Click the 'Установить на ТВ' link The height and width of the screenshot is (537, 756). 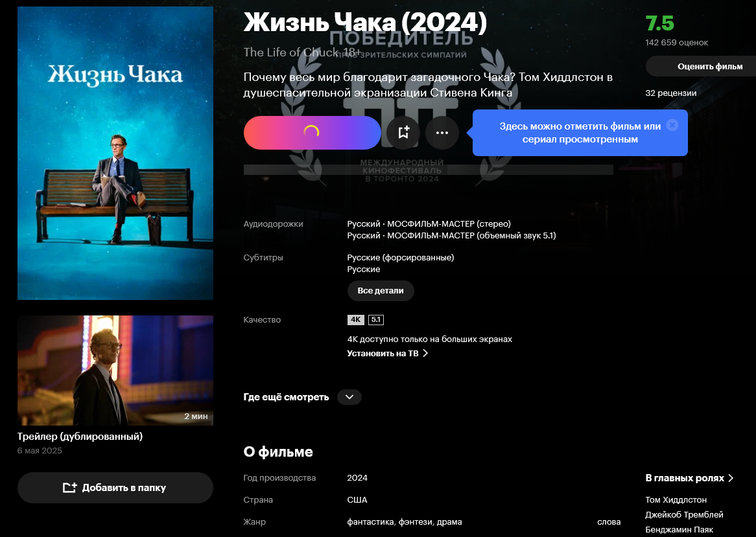pos(388,354)
